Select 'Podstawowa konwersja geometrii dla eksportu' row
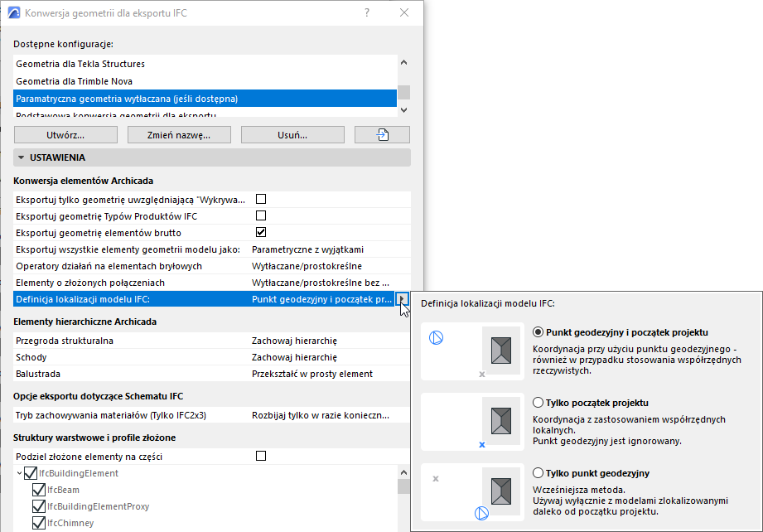This screenshot has width=763, height=532. pos(205,114)
